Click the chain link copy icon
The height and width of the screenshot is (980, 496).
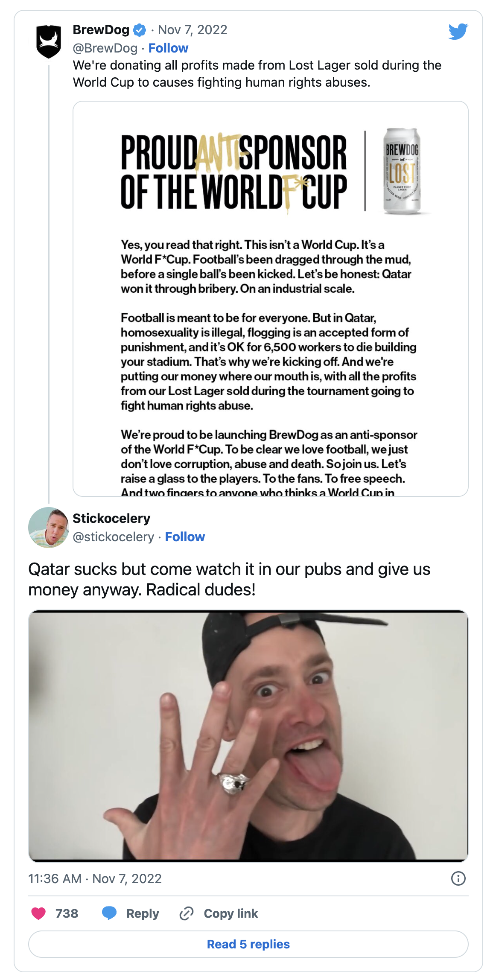tap(187, 913)
